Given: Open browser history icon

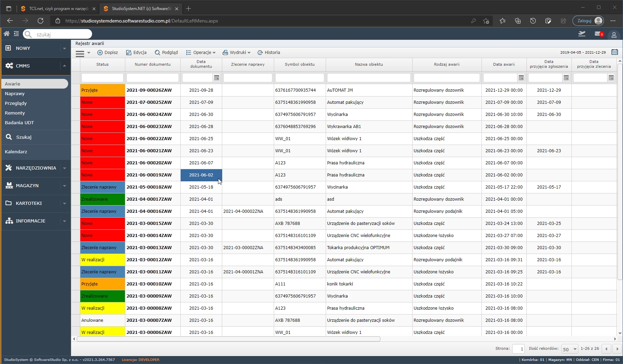Looking at the screenshot, I should 533,21.
